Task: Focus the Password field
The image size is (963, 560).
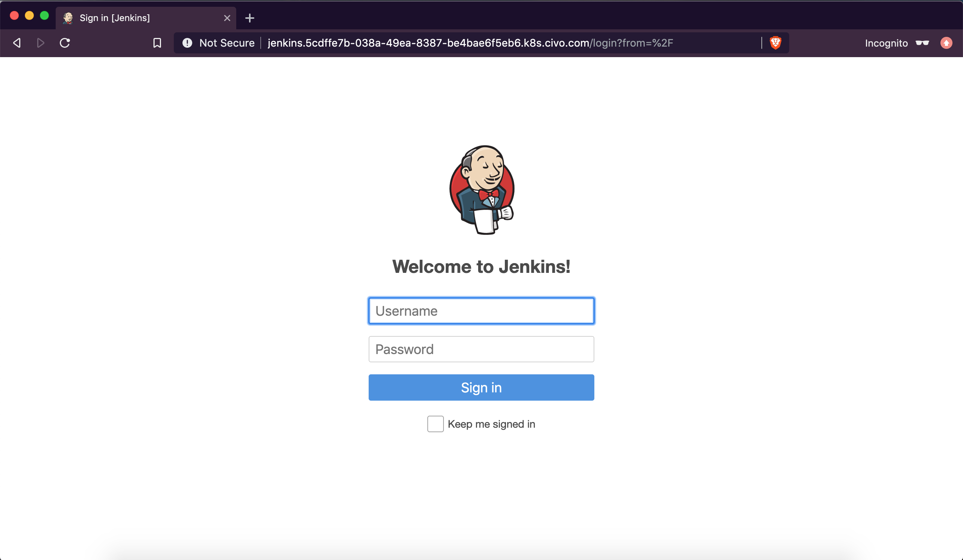Action: coord(481,349)
